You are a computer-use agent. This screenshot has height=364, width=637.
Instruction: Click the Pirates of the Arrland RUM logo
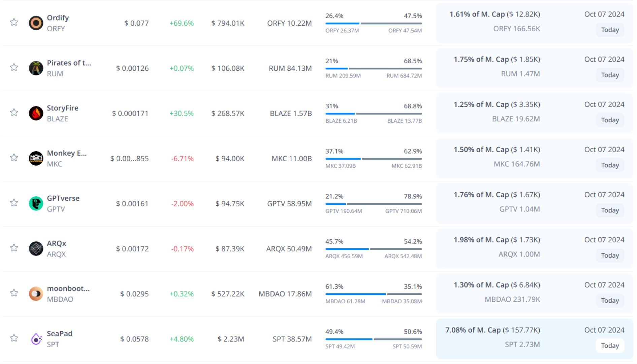(x=36, y=68)
